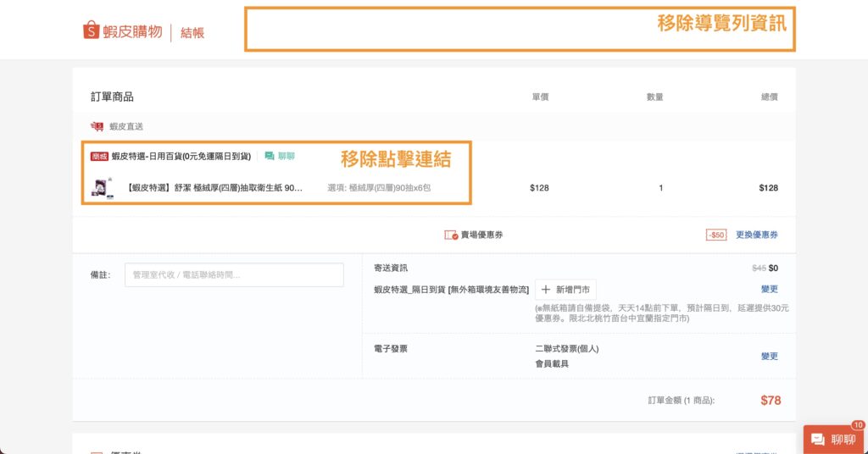Click the struck-through $45 shipping fee
The height and width of the screenshot is (454, 868).
pyautogui.click(x=759, y=269)
